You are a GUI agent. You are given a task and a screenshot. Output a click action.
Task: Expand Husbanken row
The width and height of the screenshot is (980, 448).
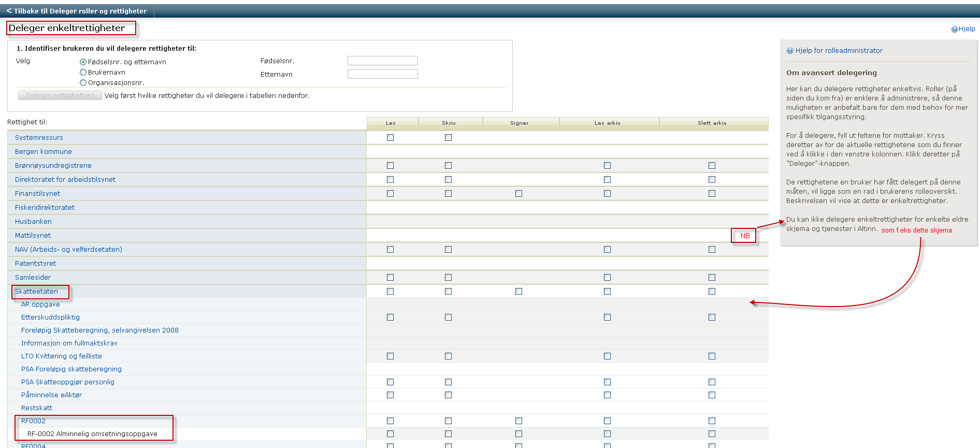[x=33, y=221]
